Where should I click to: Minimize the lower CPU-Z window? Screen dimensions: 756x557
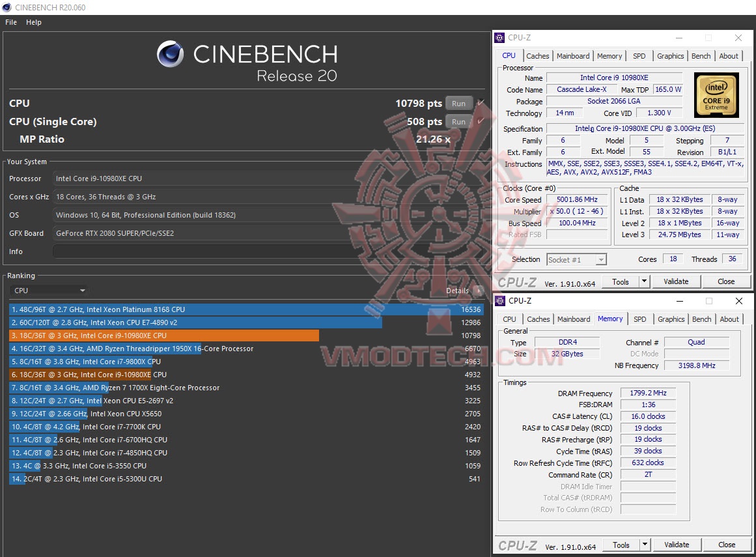point(680,301)
